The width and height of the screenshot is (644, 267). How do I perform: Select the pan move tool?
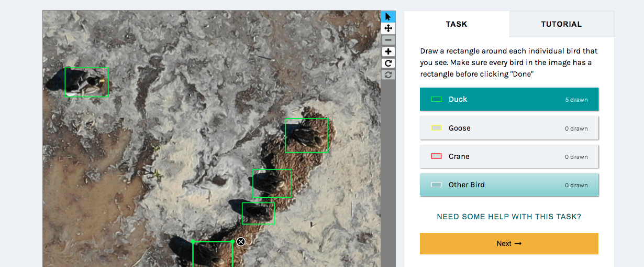(388, 28)
